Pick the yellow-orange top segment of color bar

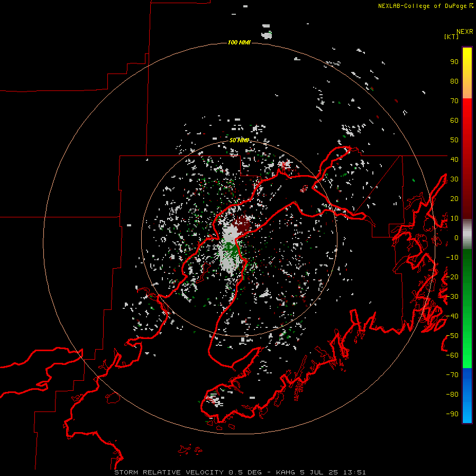467,73
